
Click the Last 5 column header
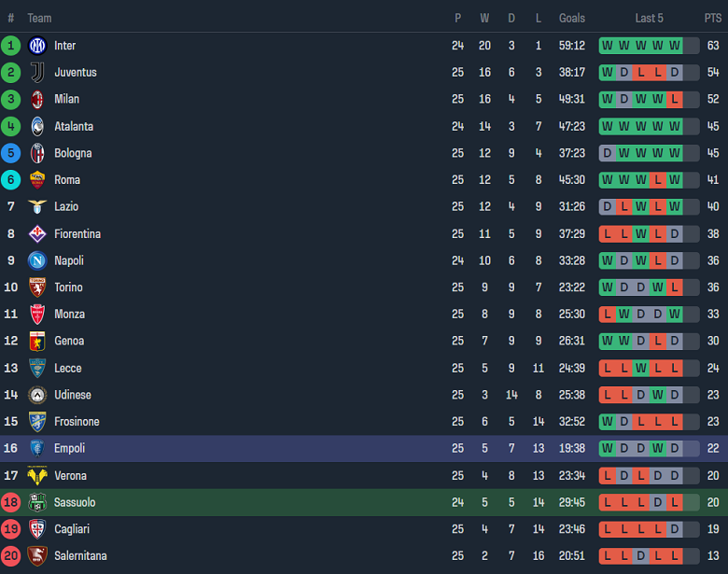tap(649, 18)
